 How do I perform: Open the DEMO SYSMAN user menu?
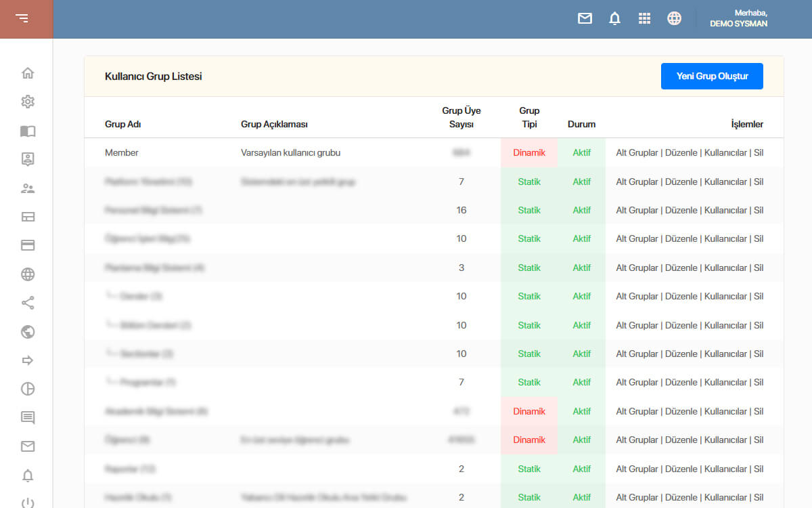[x=738, y=18]
